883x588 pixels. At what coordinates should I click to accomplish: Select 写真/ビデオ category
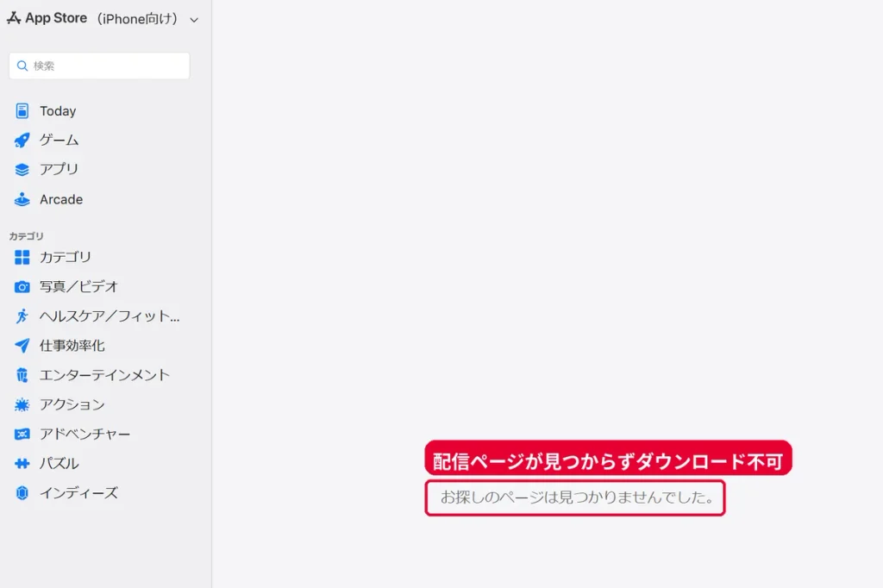coord(78,286)
